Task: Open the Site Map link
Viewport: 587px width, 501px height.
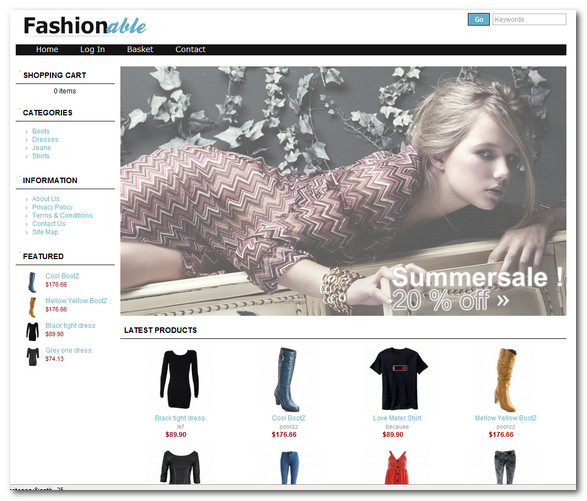Action: 45,232
